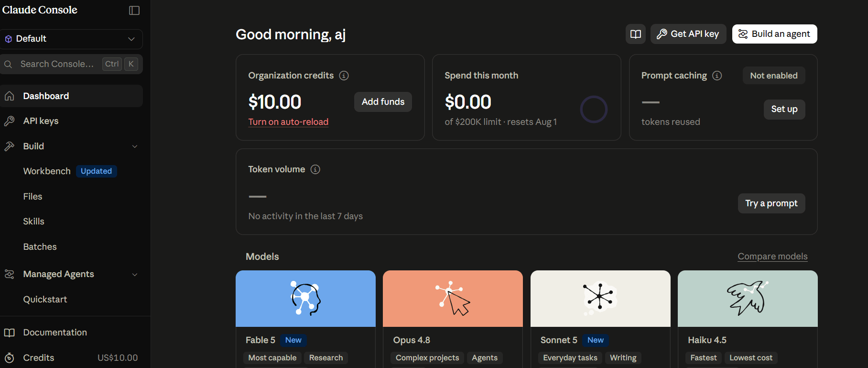Click the Updated badge next to Workbench
868x368 pixels.
96,171
